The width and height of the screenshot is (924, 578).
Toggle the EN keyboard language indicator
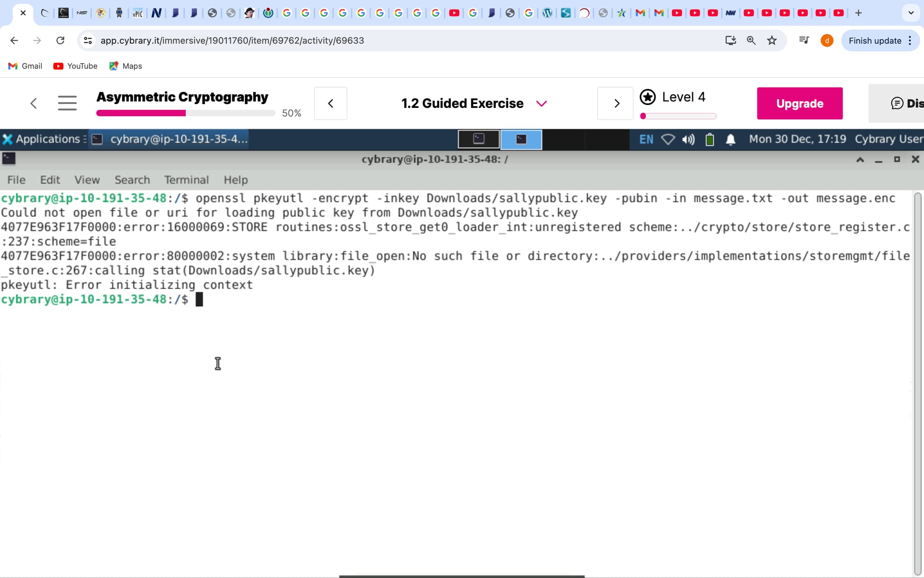click(x=646, y=140)
